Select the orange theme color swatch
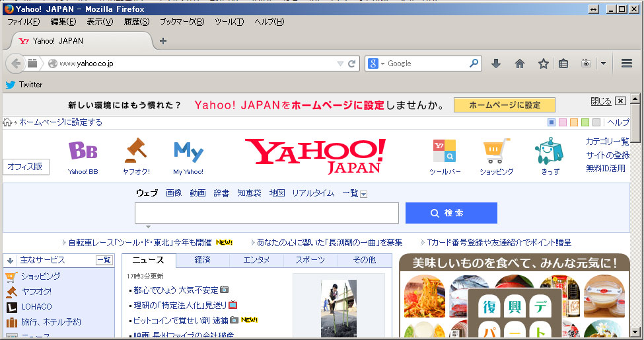 tap(574, 122)
